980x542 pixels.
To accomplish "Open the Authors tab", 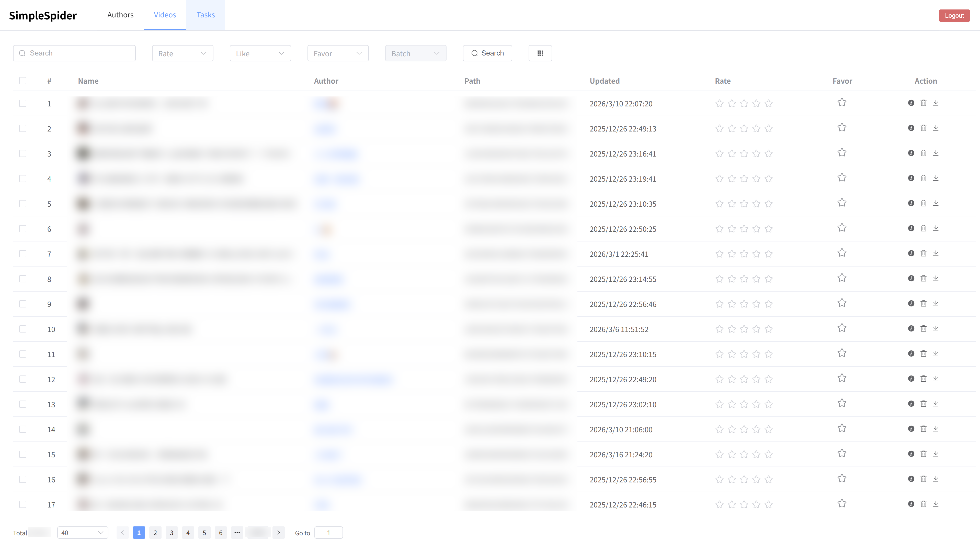I will click(x=120, y=15).
